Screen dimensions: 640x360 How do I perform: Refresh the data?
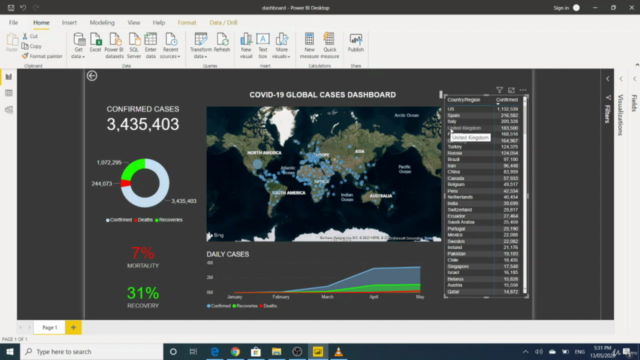click(222, 42)
